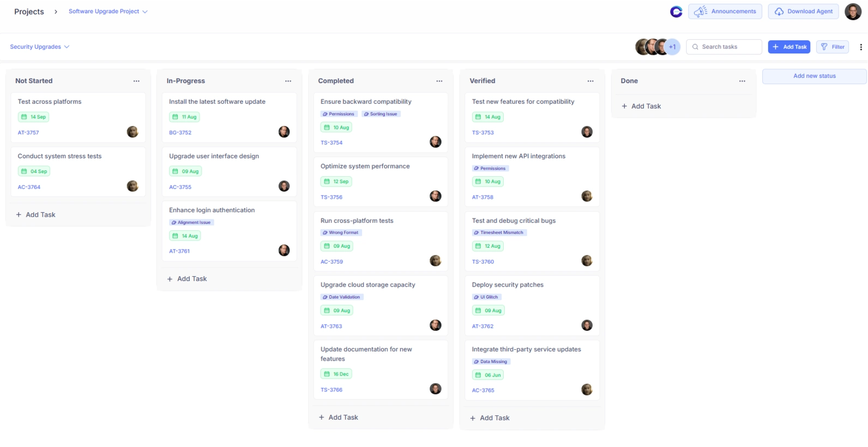Go to Projects in the breadcrumb
868x447 pixels.
29,11
